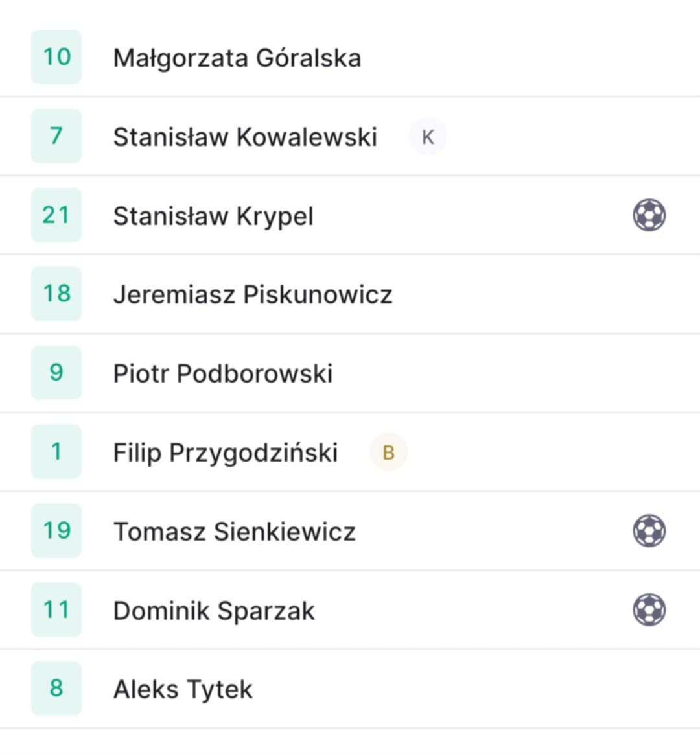The height and width of the screenshot is (754, 700).
Task: Choose Aleks Tytek from the roster
Action: click(183, 690)
